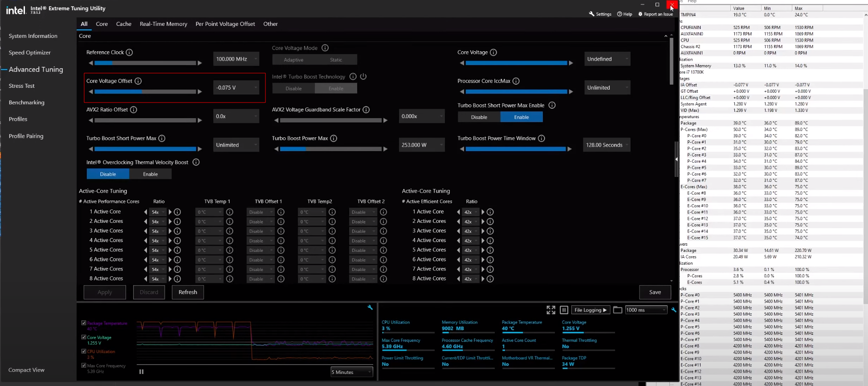Screen dimensions: 868x386
Task: Open the Help question mark icon
Action: coord(619,14)
